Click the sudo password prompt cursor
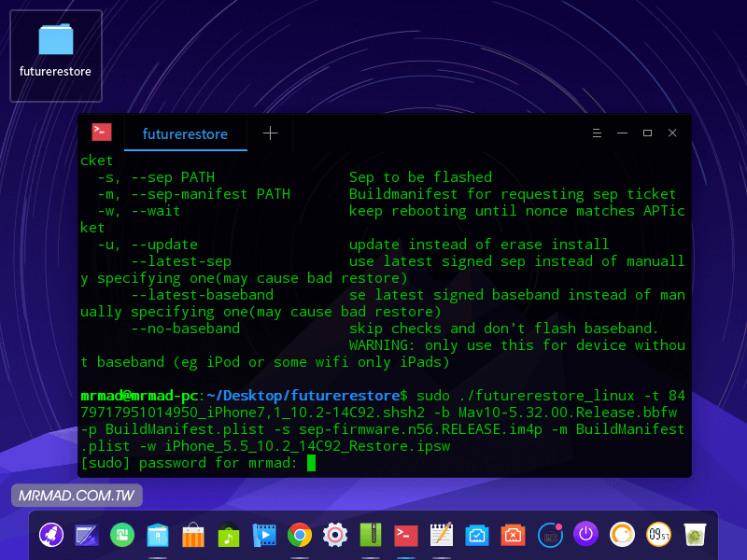Viewport: 747px width, 560px height. tap(312, 463)
